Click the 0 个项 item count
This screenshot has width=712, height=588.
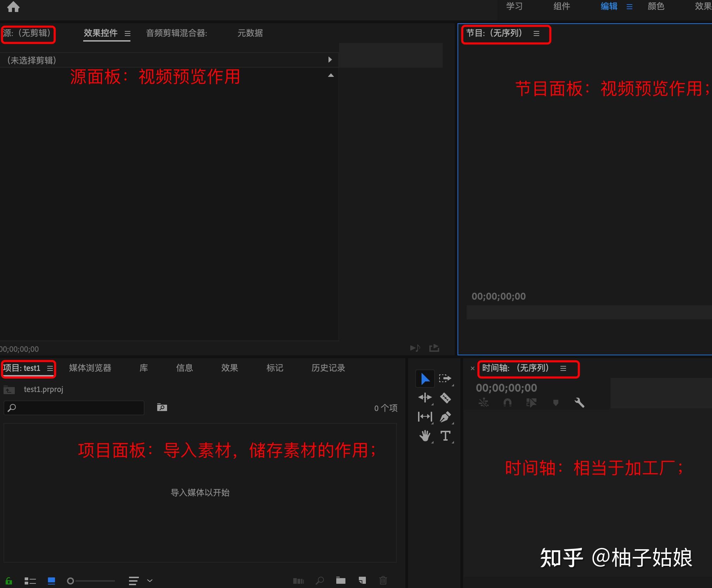click(386, 408)
